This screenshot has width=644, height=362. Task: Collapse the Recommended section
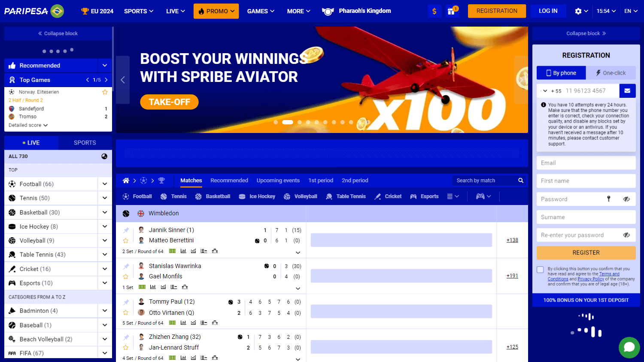coord(105,66)
